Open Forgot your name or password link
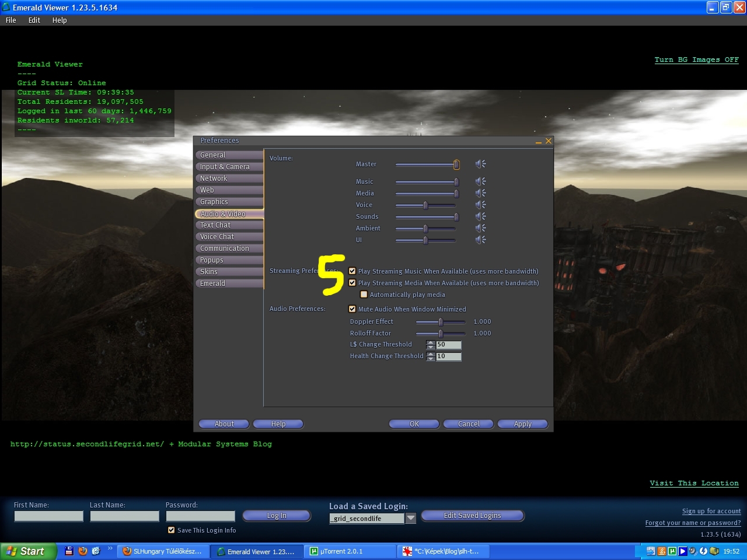This screenshot has width=747, height=560. [x=693, y=523]
